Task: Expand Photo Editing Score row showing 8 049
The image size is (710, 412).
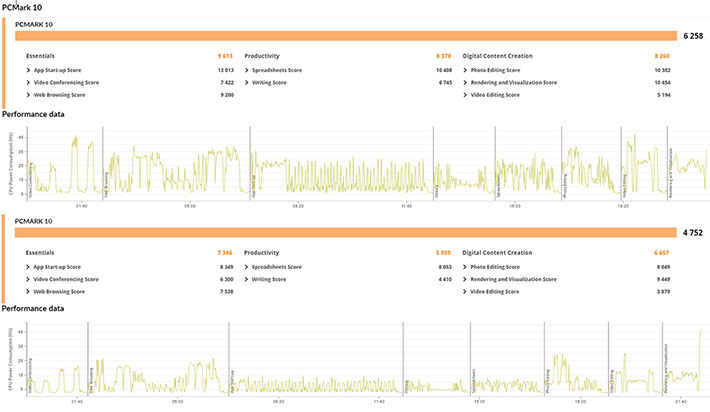Action: (566, 267)
